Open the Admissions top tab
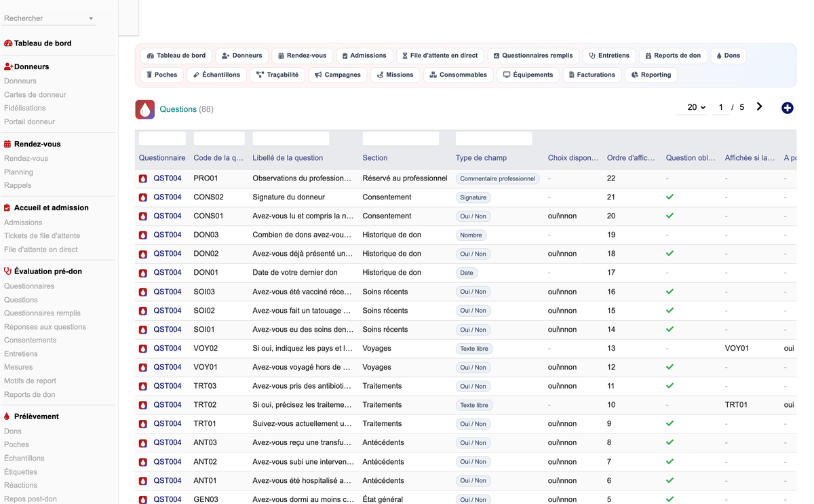Screen dimensions: 814x504 click(x=364, y=56)
